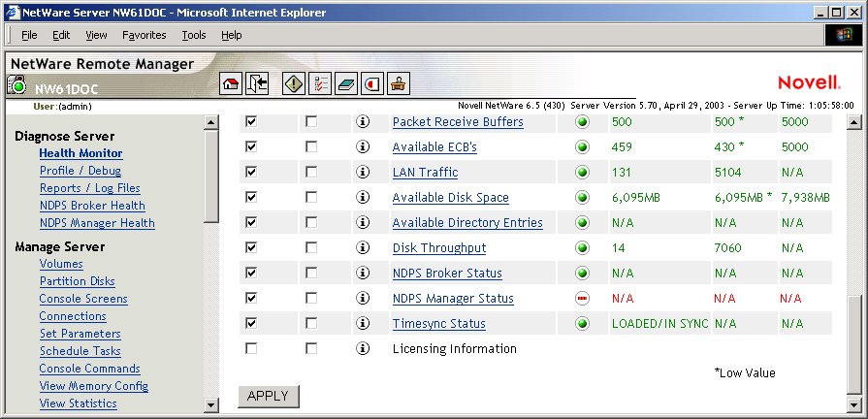Image resolution: width=868 pixels, height=419 pixels.
Task: Click the LOADED/IN SYNC value
Action: (x=659, y=324)
